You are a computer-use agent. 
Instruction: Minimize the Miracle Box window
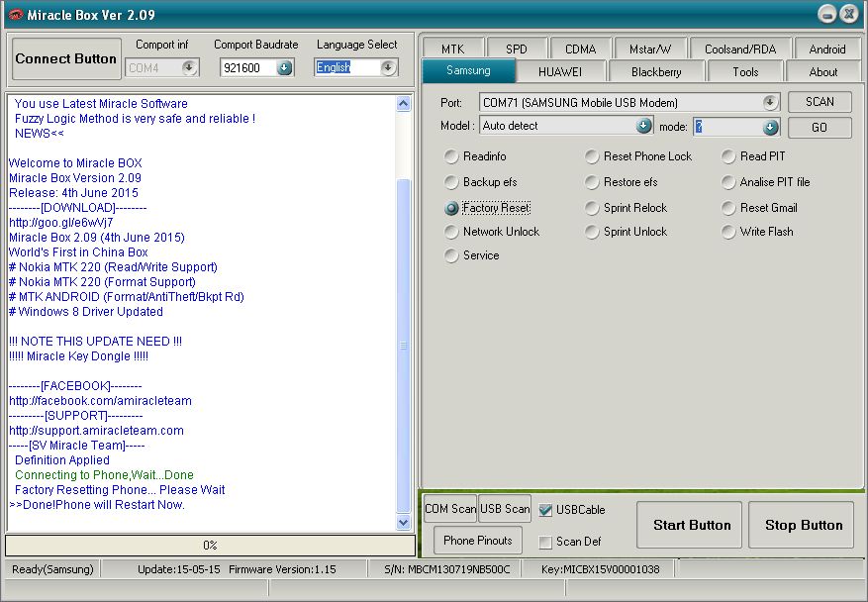[x=827, y=14]
